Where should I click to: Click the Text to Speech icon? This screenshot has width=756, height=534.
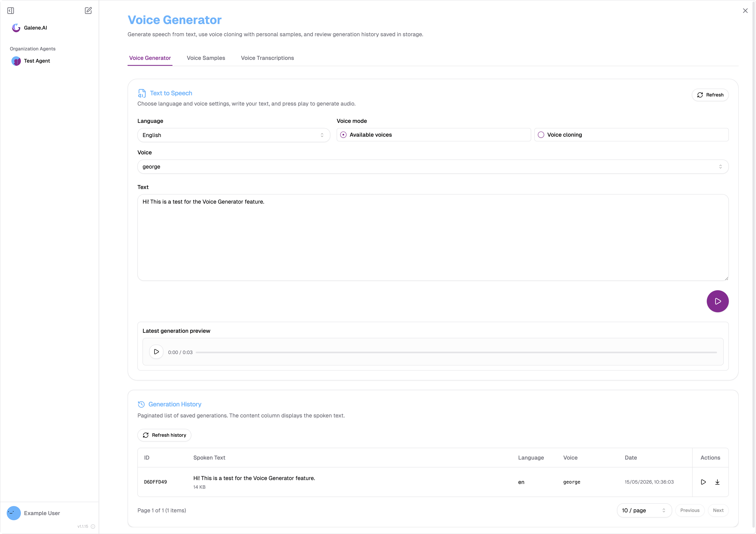pos(142,93)
